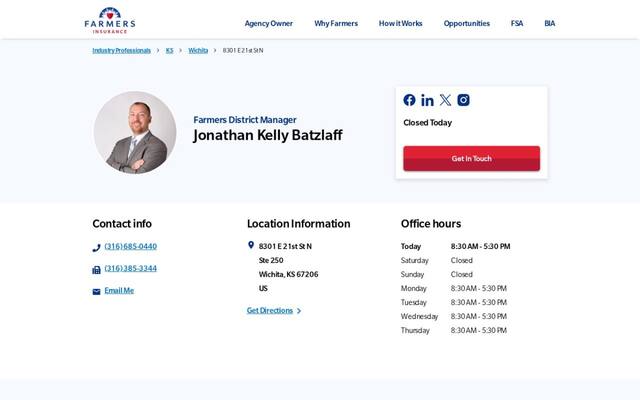640x400 pixels.
Task: Click the phone handset icon
Action: click(x=96, y=248)
